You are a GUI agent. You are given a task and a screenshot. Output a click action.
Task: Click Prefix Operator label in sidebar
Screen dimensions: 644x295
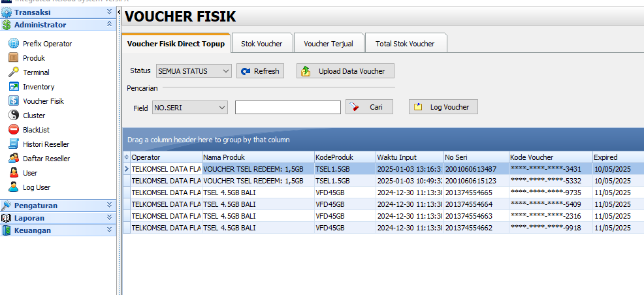pos(47,44)
